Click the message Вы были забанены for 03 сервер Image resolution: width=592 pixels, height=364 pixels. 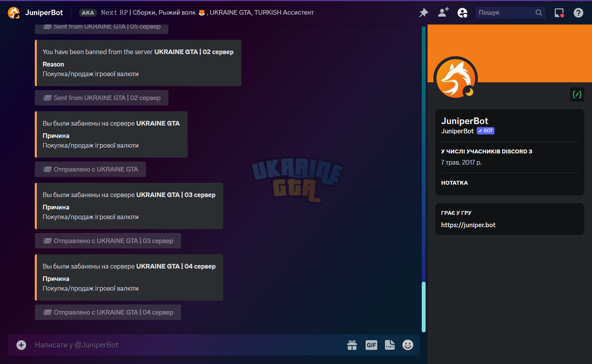tap(129, 206)
